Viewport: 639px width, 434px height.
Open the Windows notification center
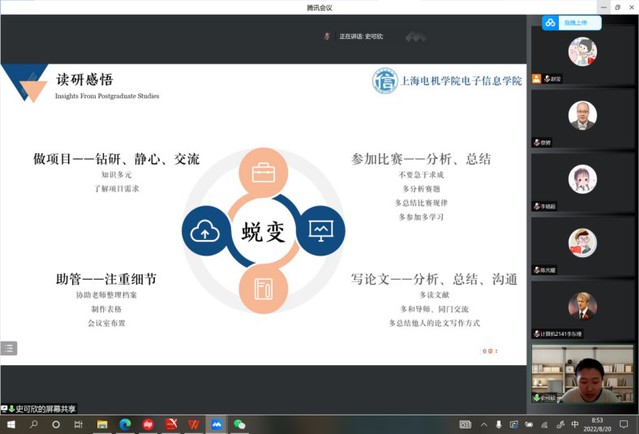pyautogui.click(x=624, y=425)
